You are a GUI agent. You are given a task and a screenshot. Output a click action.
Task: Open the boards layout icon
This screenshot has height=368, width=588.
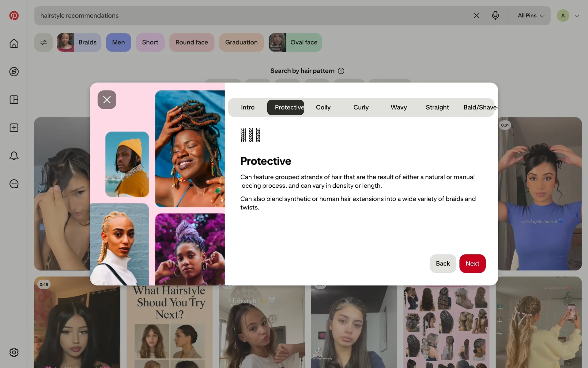[x=14, y=100]
